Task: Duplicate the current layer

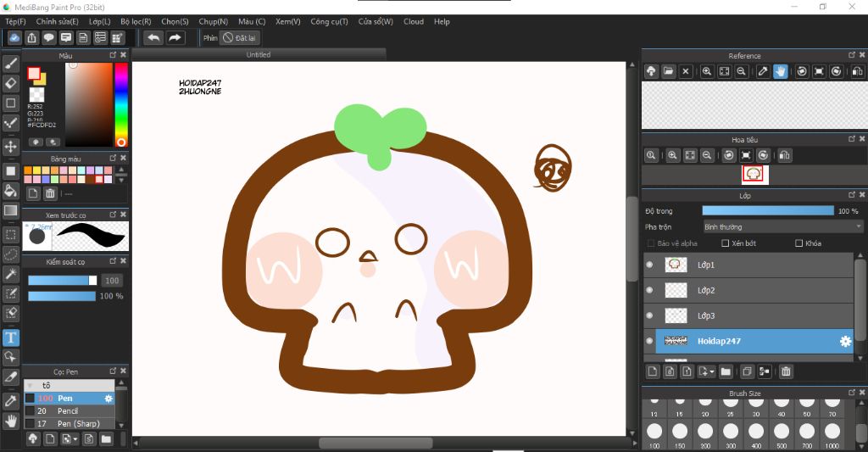Action: 747,371
